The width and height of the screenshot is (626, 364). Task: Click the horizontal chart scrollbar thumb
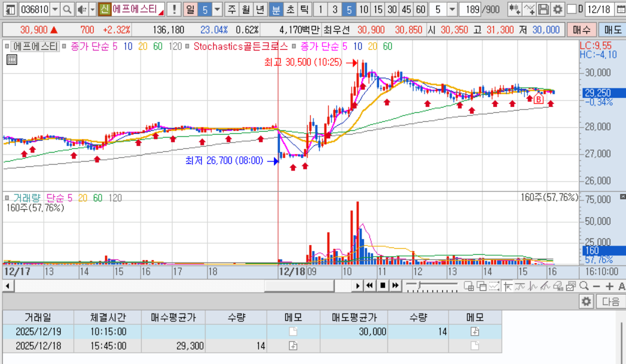299,286
